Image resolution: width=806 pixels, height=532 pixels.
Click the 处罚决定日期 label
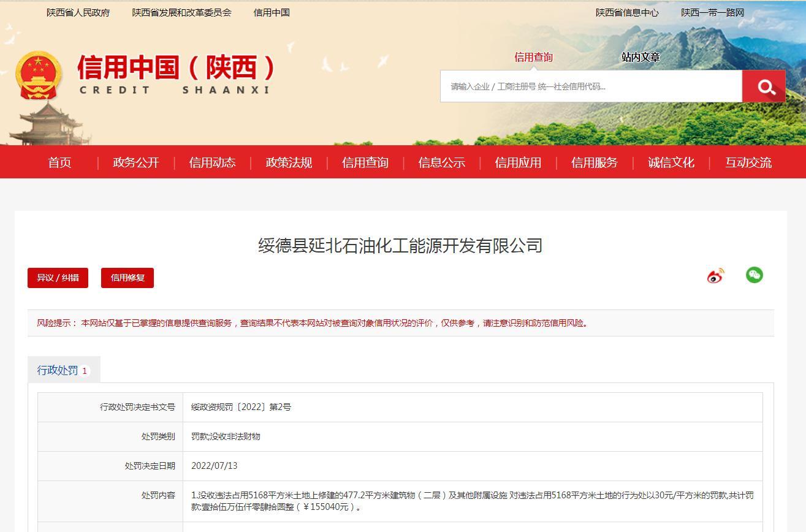point(150,466)
